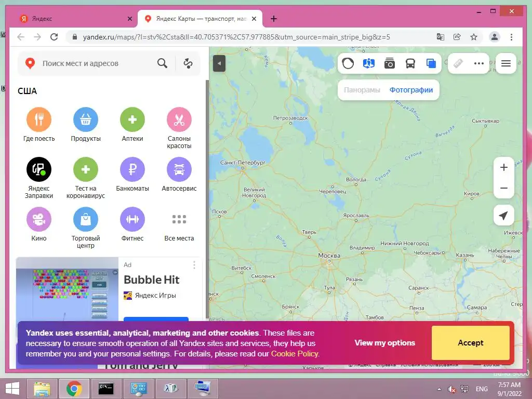The width and height of the screenshot is (532, 399).
Task: Zoom out the map with minus
Action: [x=504, y=188]
